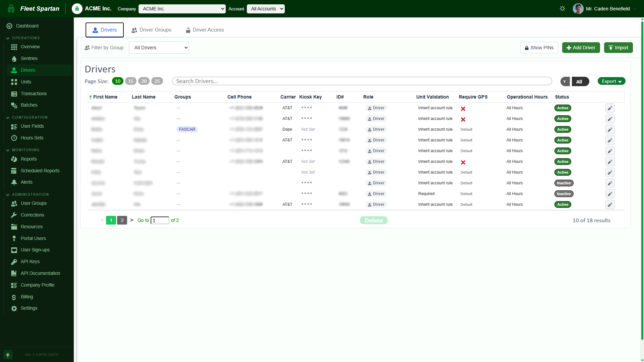Edit the FASCAR group driver row

coord(610,129)
